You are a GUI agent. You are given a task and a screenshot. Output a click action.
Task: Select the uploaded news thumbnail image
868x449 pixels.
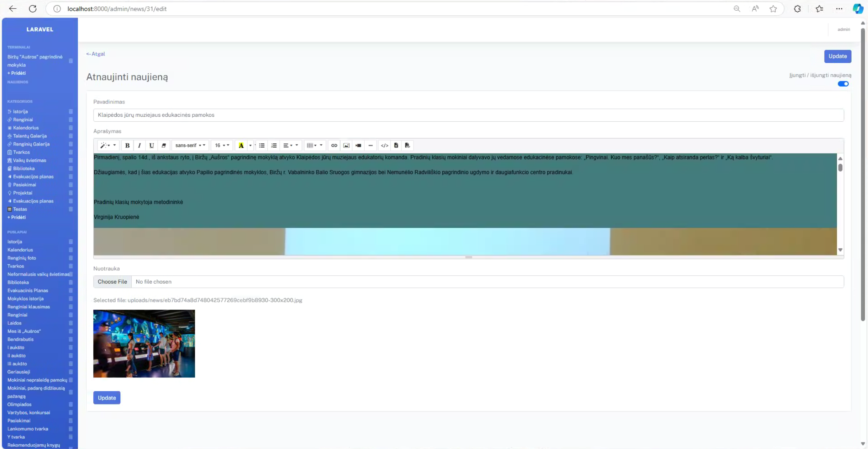point(144,344)
